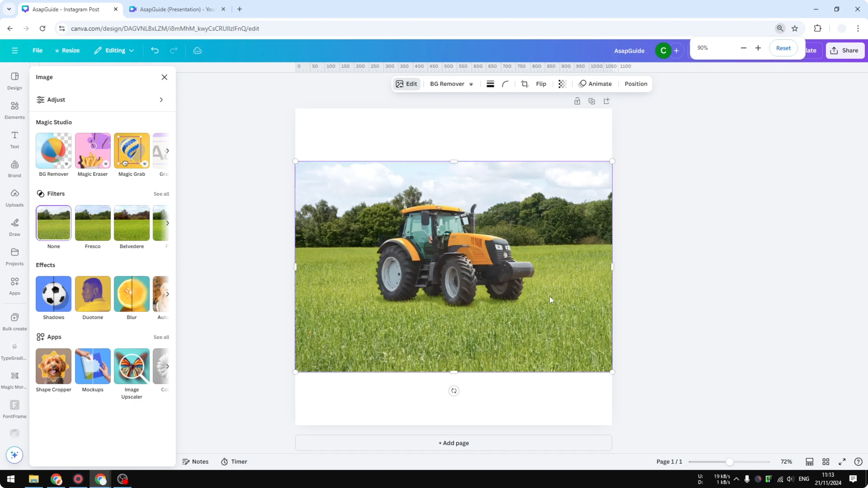The width and height of the screenshot is (868, 488).
Task: Click the undo arrow
Action: 154,50
